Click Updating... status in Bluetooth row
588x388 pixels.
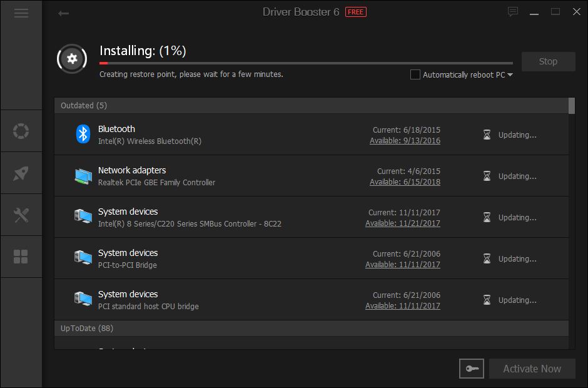point(517,135)
